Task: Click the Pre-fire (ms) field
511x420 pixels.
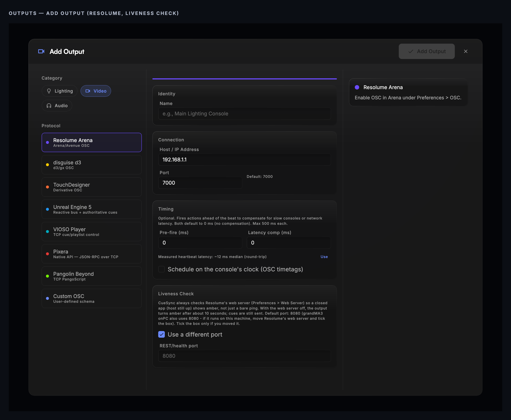Action: pyautogui.click(x=200, y=243)
